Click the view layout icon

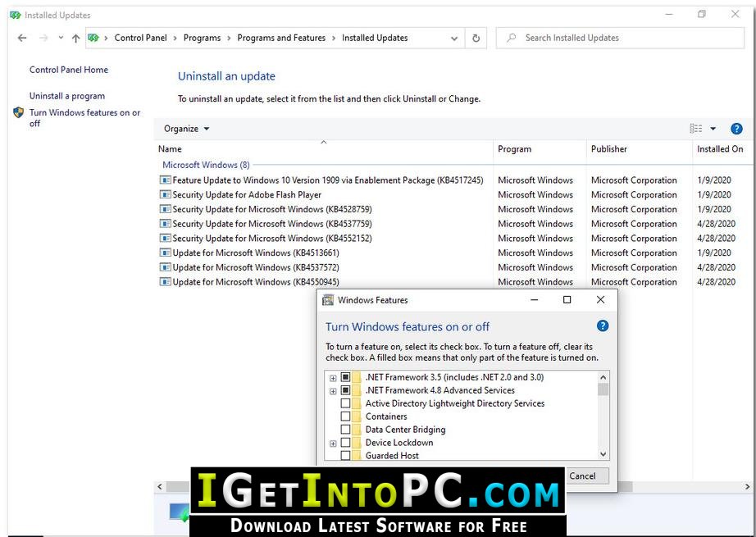click(695, 128)
